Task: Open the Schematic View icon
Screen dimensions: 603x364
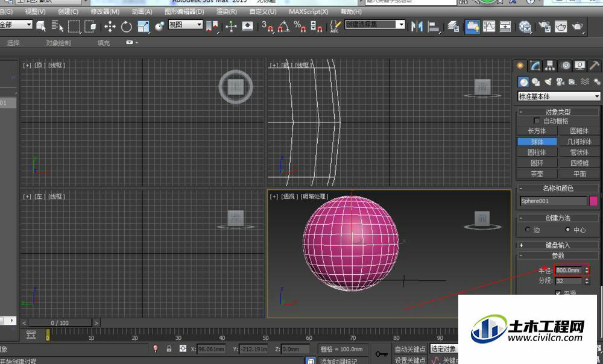Action: [x=505, y=27]
